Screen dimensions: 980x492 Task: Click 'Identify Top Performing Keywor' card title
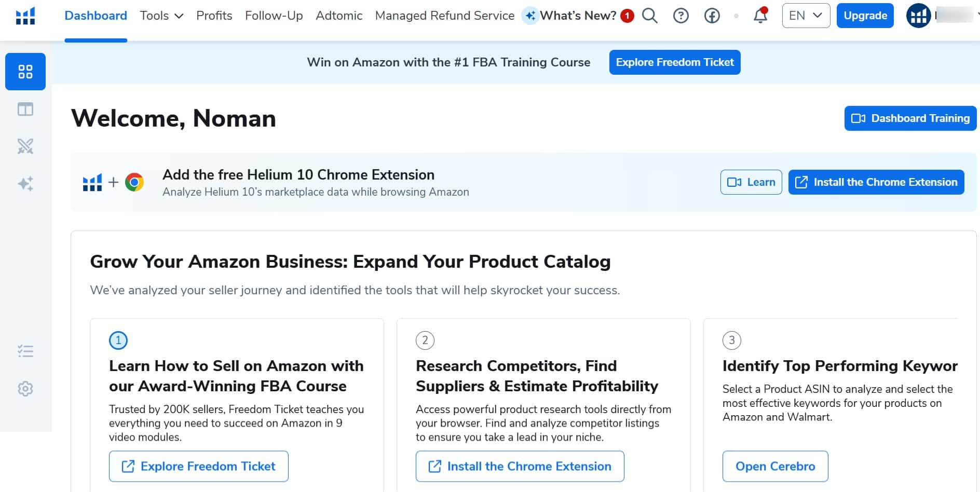tap(840, 366)
